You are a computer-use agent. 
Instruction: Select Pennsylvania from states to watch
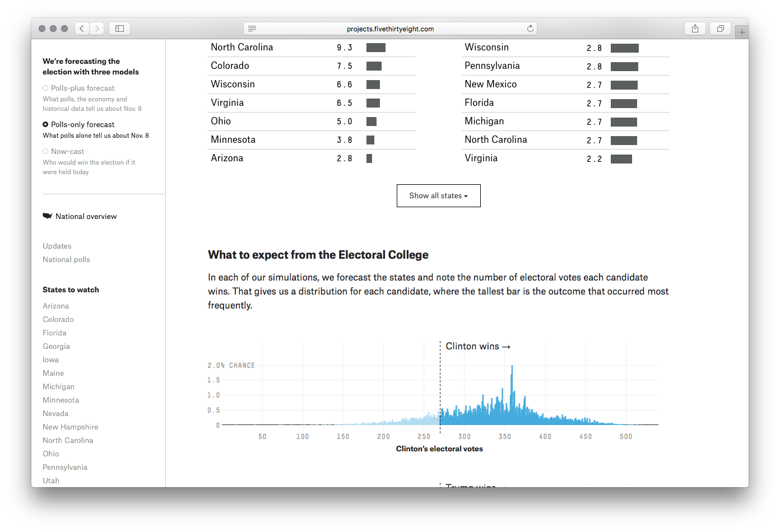(65, 467)
